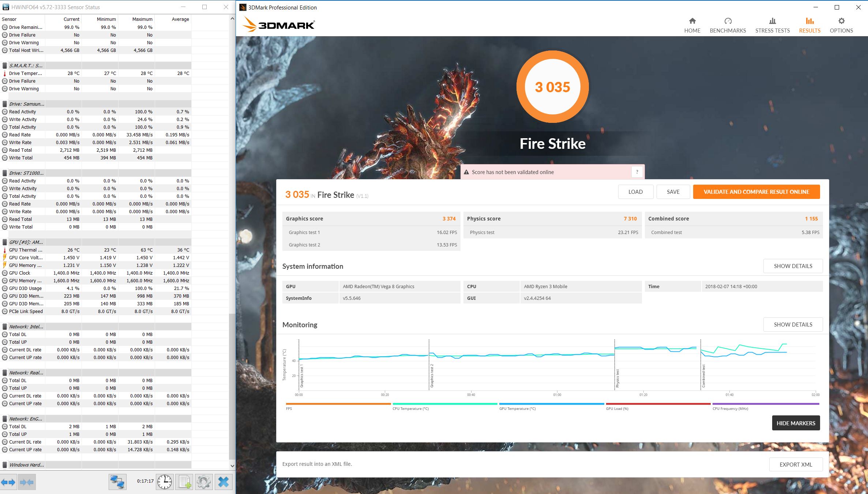Click the Export XML button

[x=796, y=464]
